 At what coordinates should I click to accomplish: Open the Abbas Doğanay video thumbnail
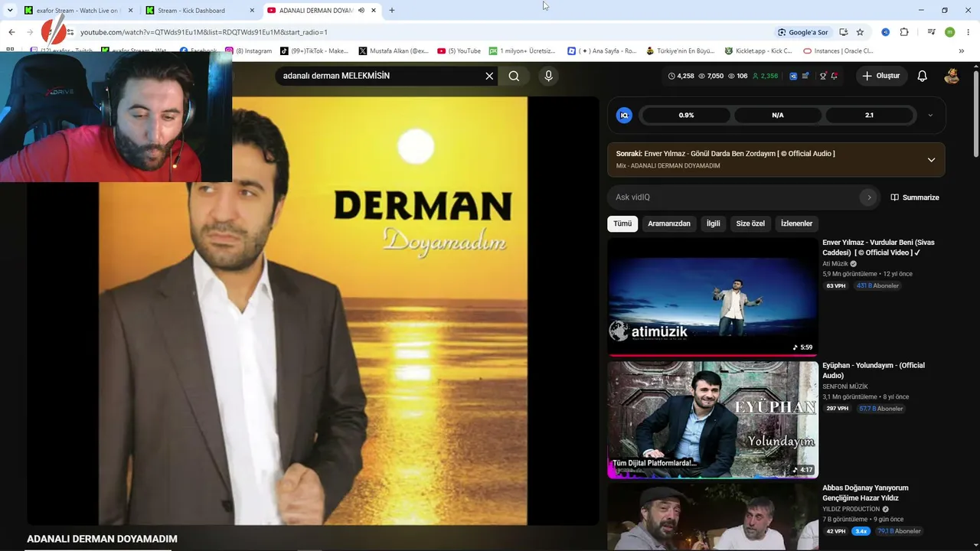(x=713, y=517)
